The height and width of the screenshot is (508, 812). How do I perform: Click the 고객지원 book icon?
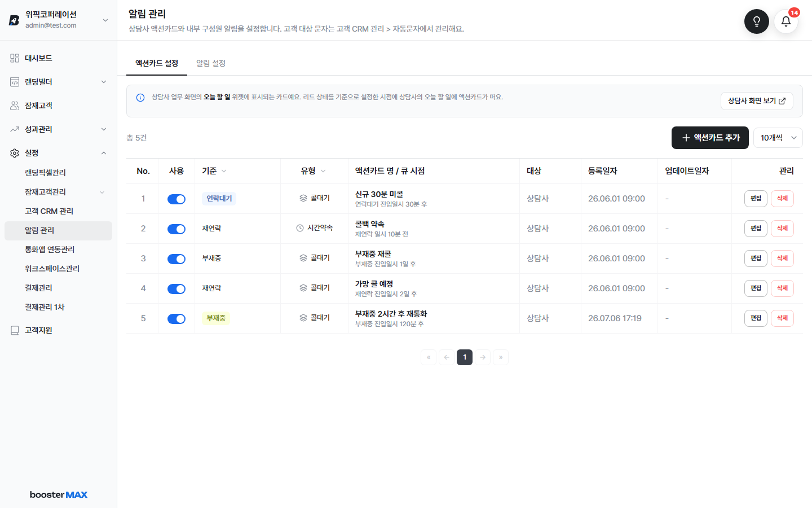click(15, 330)
